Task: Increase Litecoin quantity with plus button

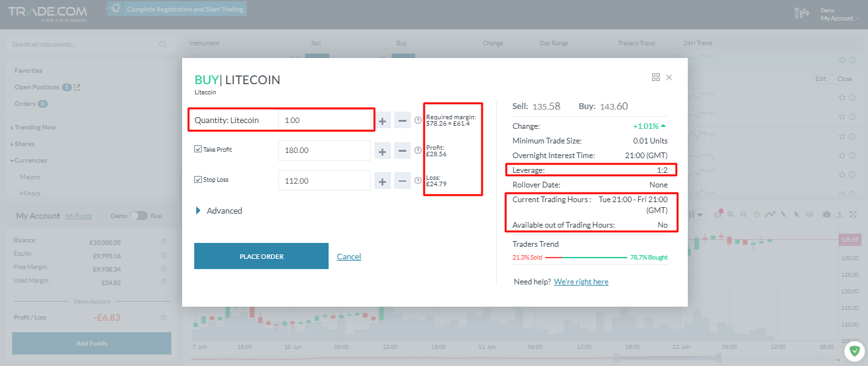Action: [x=382, y=120]
